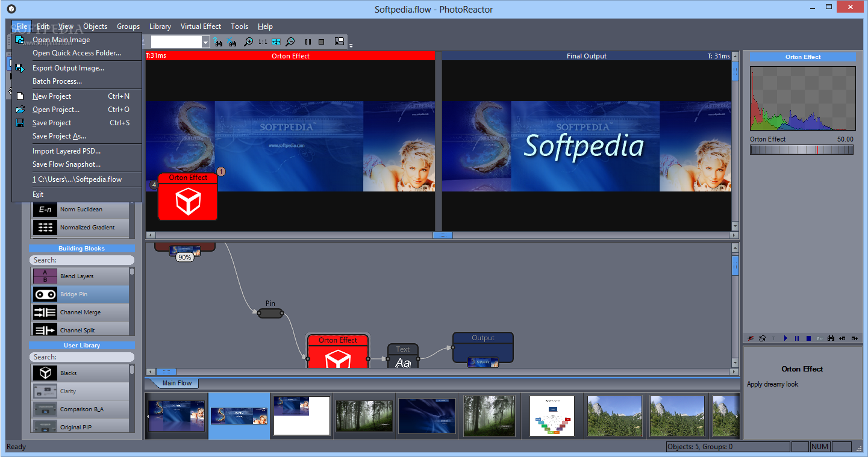Image resolution: width=868 pixels, height=457 pixels.
Task: Select the Normalized Gradient block
Action: tap(80, 227)
